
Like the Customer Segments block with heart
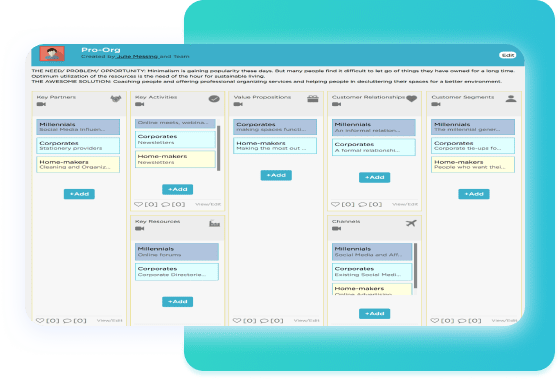tap(435, 321)
